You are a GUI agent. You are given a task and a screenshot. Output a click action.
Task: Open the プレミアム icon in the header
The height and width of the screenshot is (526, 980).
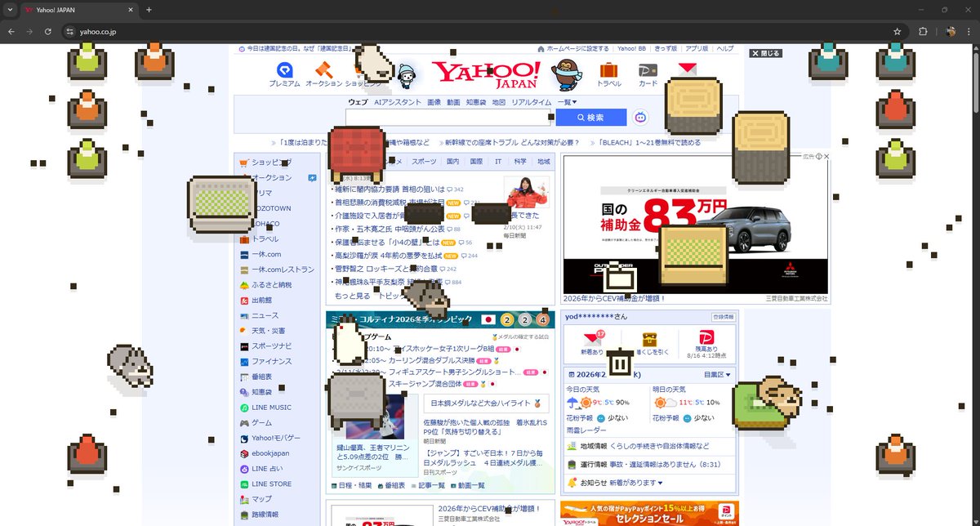(x=284, y=74)
